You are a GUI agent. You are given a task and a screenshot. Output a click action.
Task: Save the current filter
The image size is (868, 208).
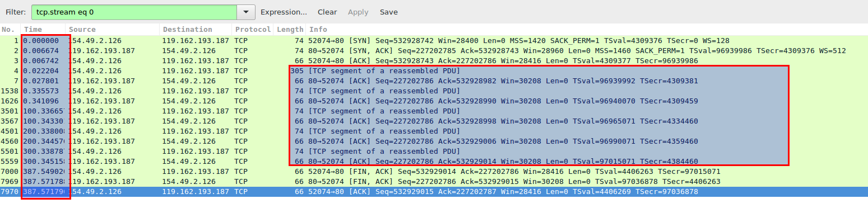tap(388, 12)
